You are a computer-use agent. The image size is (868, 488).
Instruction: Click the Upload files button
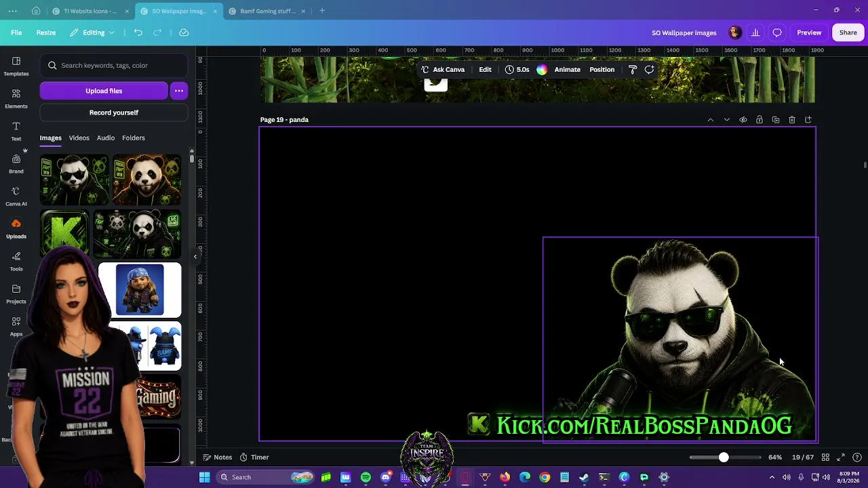click(104, 91)
